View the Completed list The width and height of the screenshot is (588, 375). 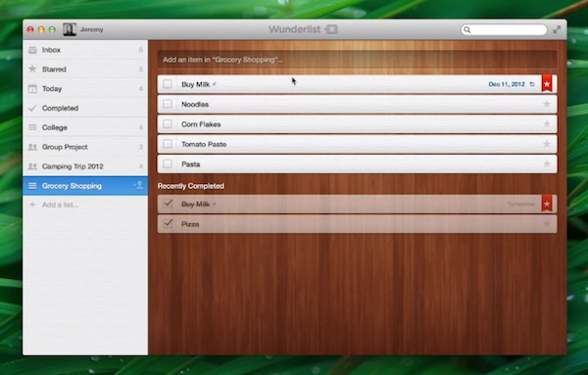85,109
